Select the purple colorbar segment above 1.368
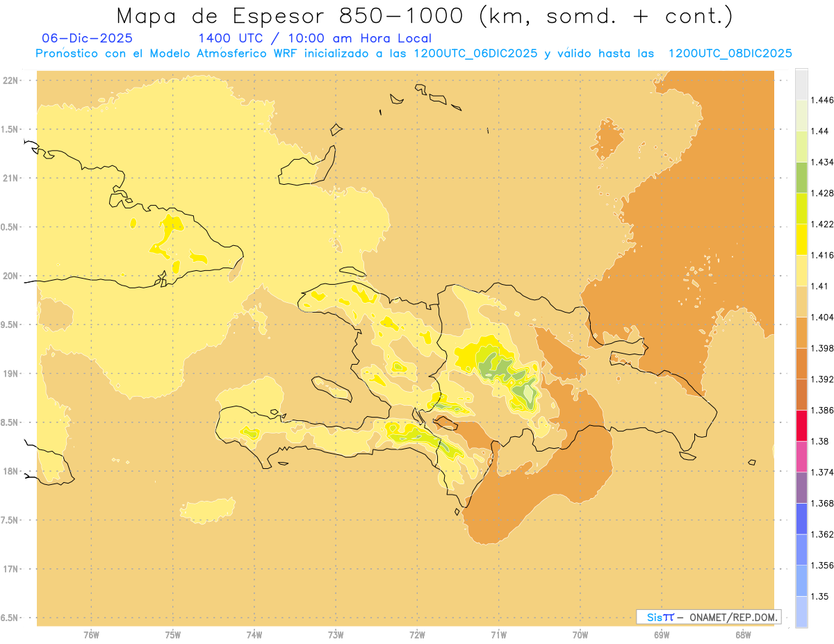This screenshot has width=834, height=644. (x=801, y=488)
